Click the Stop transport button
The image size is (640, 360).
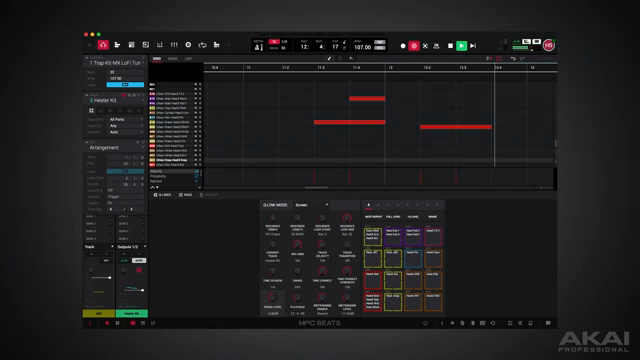tap(450, 46)
